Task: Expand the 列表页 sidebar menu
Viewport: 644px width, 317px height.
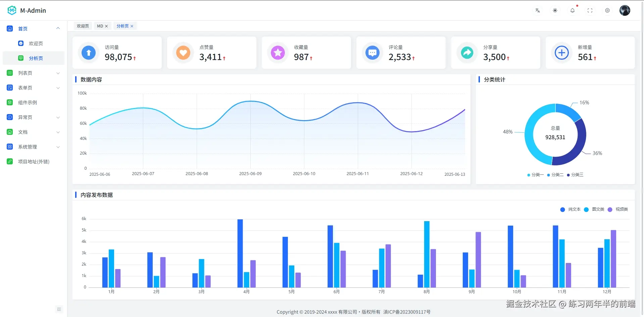Action: [x=34, y=73]
